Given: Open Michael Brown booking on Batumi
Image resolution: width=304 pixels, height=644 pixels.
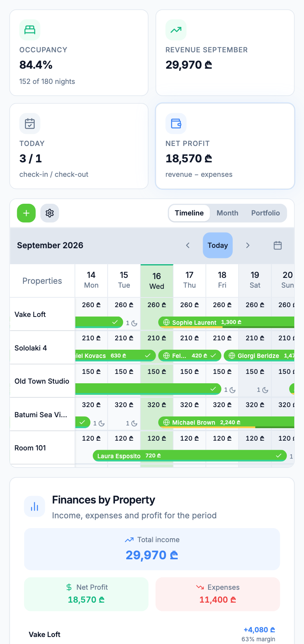Looking at the screenshot, I should [226, 422].
